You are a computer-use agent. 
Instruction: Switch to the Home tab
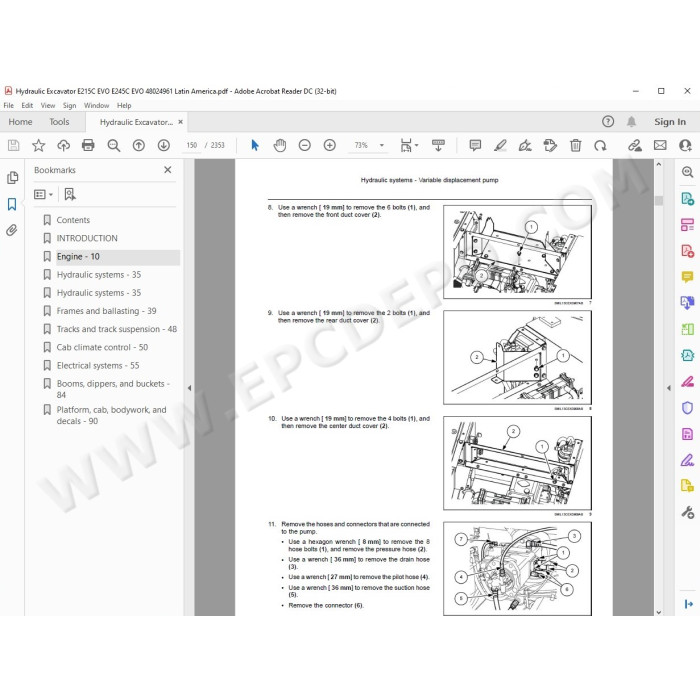tap(20, 122)
